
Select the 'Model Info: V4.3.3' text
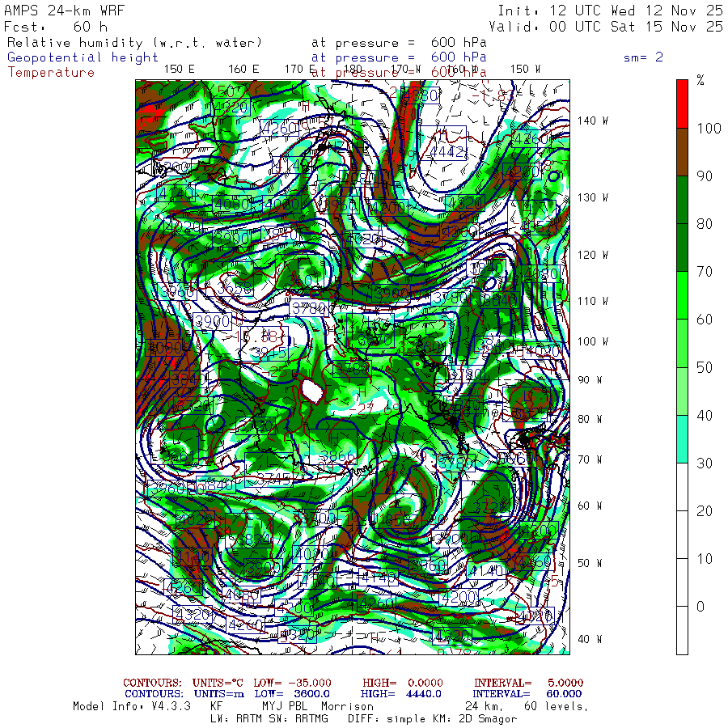[131, 706]
